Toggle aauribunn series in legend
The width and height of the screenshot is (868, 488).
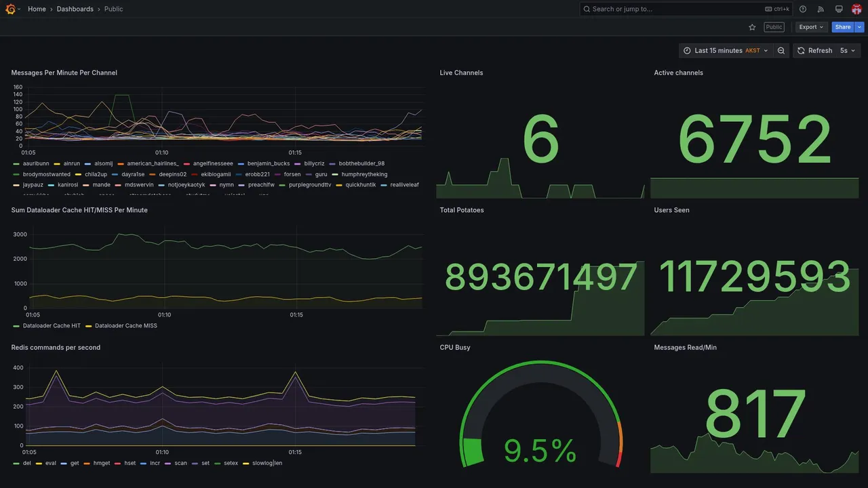coord(36,163)
